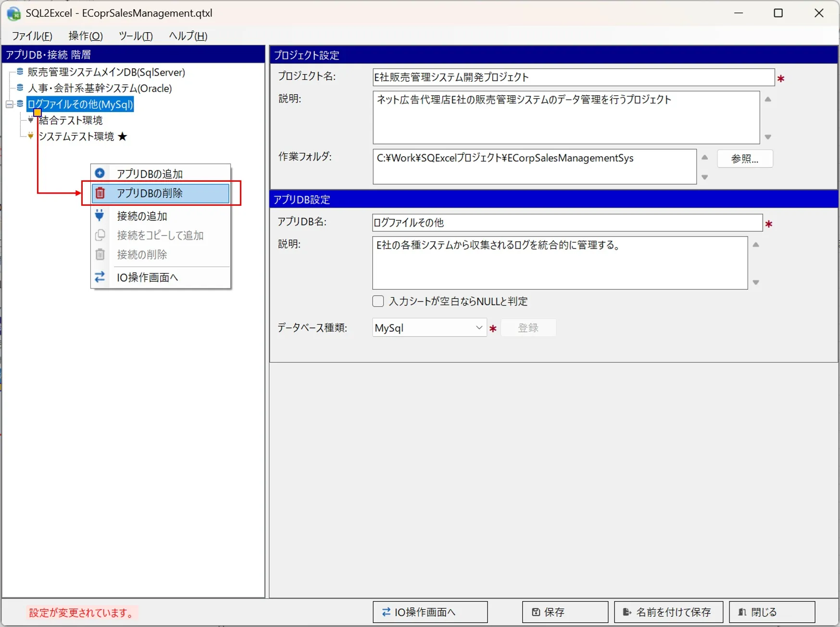The image size is (840, 627).
Task: Click the SQL2Excel app icon in title bar
Action: [13, 13]
